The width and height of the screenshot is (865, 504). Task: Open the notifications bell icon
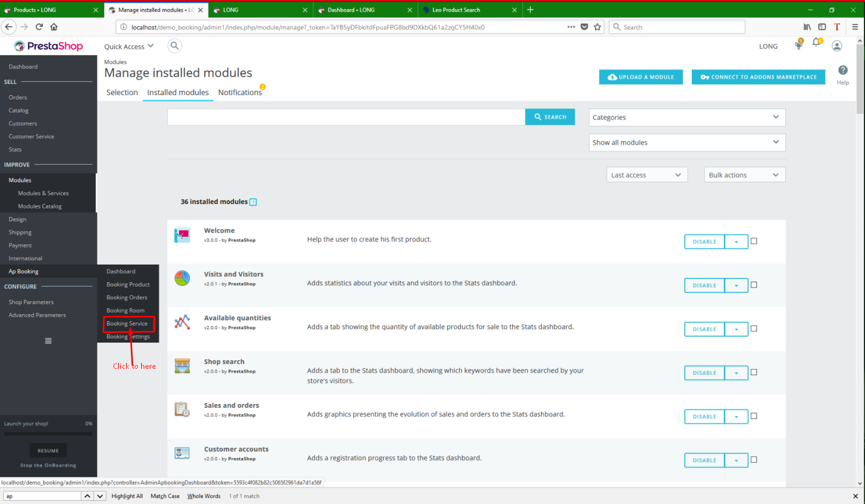click(x=816, y=43)
